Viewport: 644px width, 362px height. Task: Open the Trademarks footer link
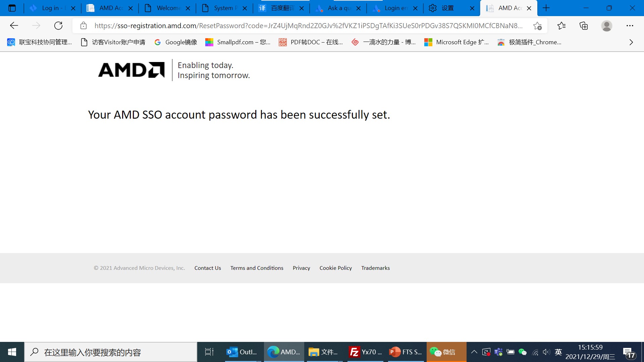tap(375, 268)
